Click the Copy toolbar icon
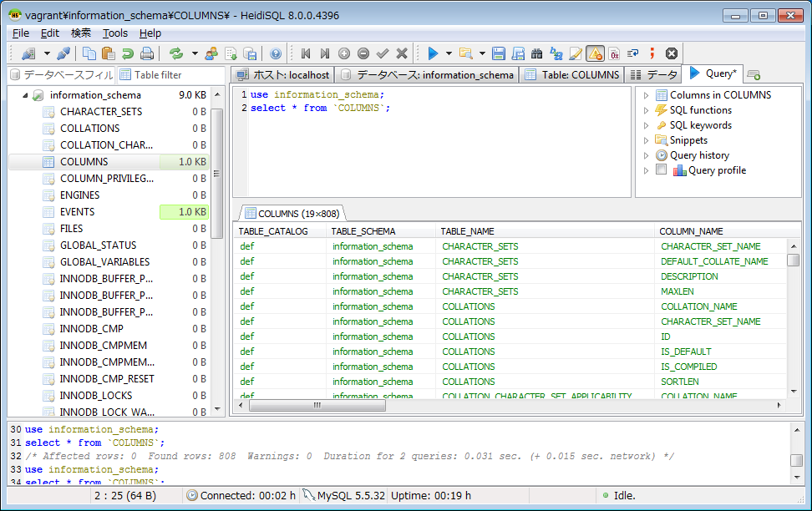The image size is (812, 511). click(89, 53)
